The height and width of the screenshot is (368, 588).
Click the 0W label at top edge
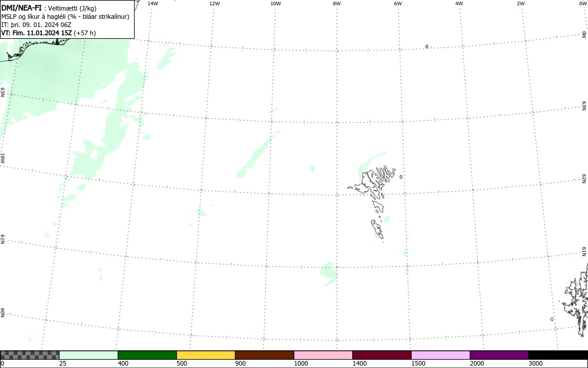point(583,4)
